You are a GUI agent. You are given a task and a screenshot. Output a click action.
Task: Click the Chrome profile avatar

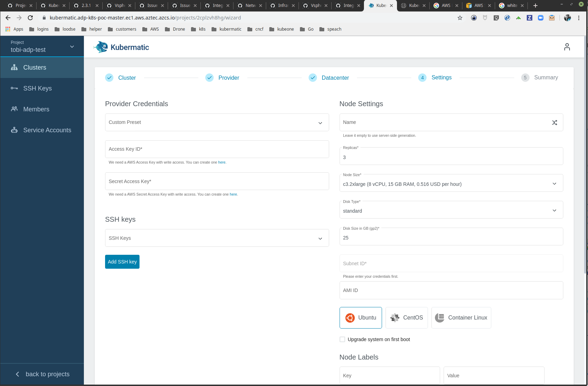567,18
